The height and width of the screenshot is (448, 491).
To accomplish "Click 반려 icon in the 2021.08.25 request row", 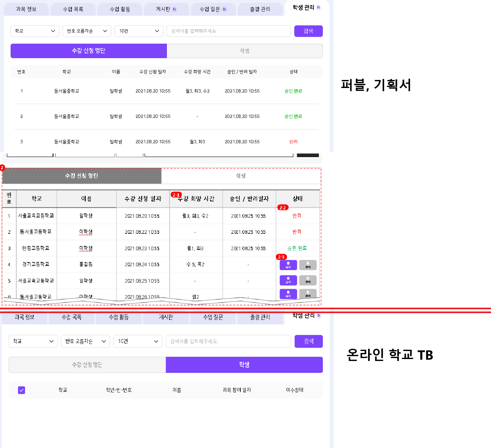I will (x=308, y=280).
